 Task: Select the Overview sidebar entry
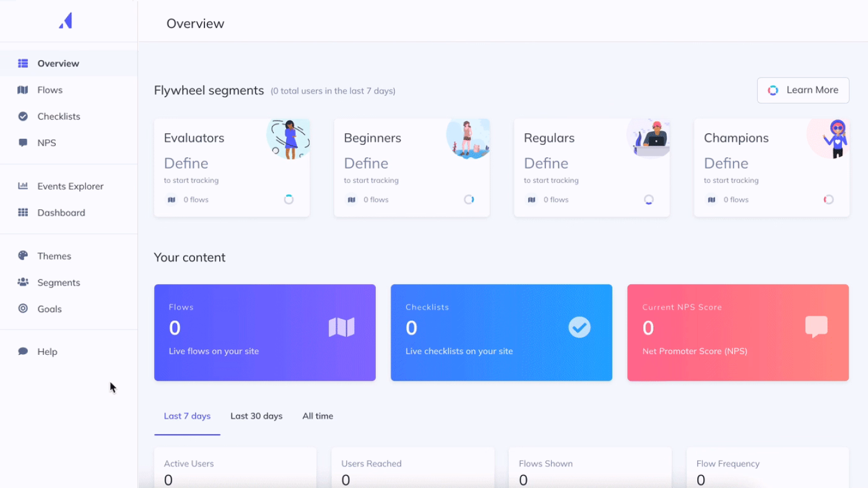tap(58, 63)
